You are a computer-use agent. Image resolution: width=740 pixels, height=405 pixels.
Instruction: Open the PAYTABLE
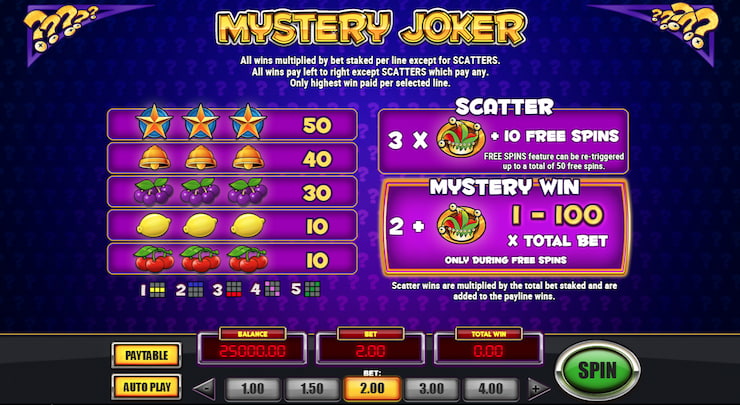pyautogui.click(x=146, y=355)
